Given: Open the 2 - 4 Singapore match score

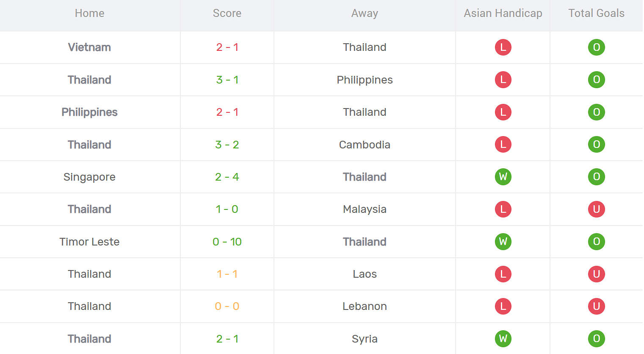Looking at the screenshot, I should tap(227, 177).
